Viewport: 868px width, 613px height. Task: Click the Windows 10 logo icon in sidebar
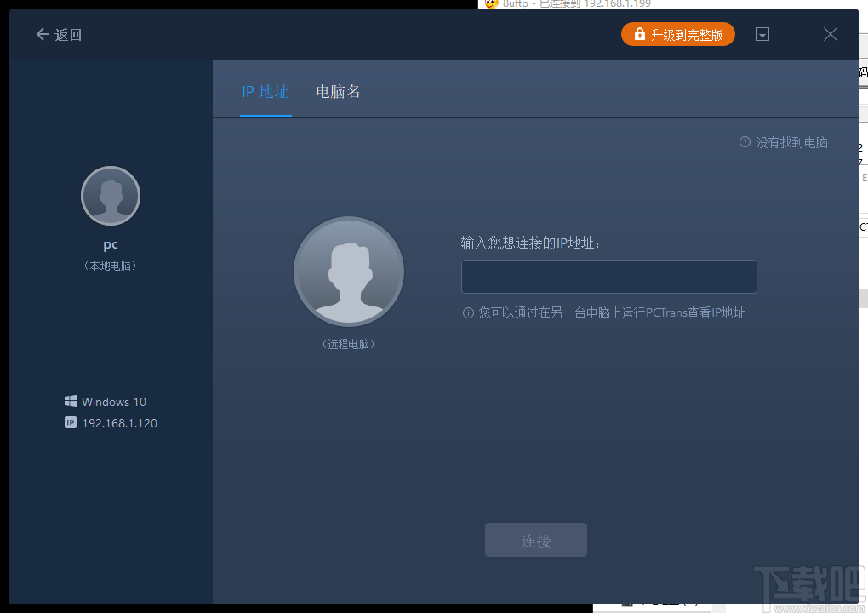pos(70,401)
